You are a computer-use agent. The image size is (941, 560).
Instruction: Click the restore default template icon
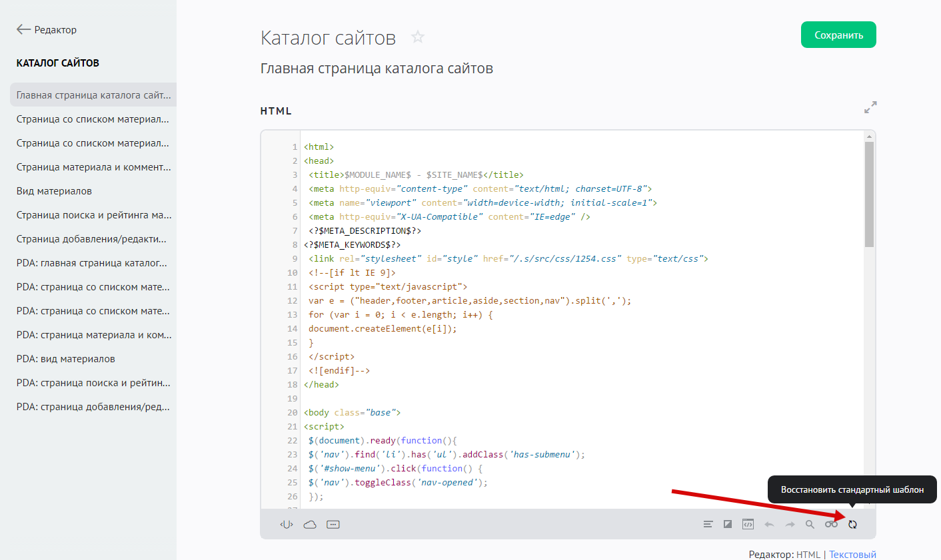coord(852,525)
